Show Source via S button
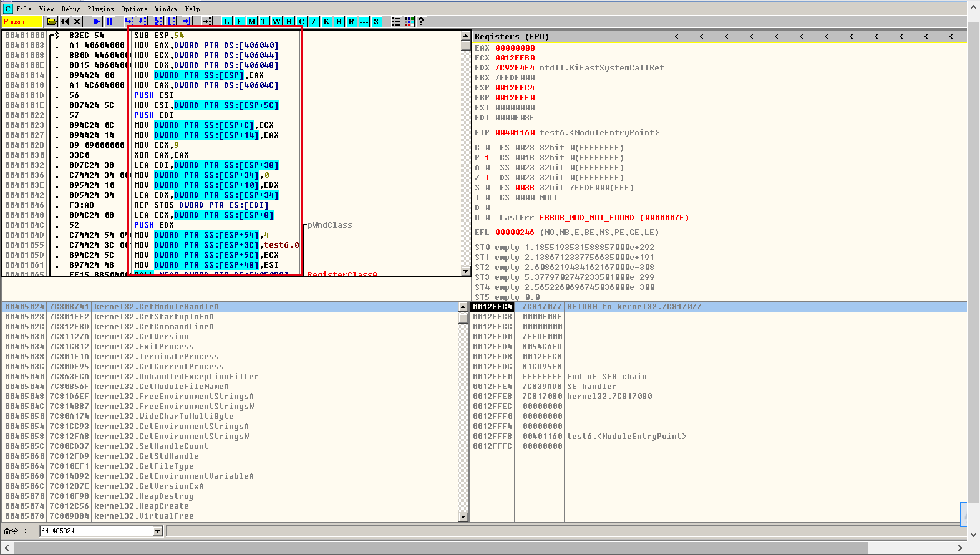 (x=376, y=21)
